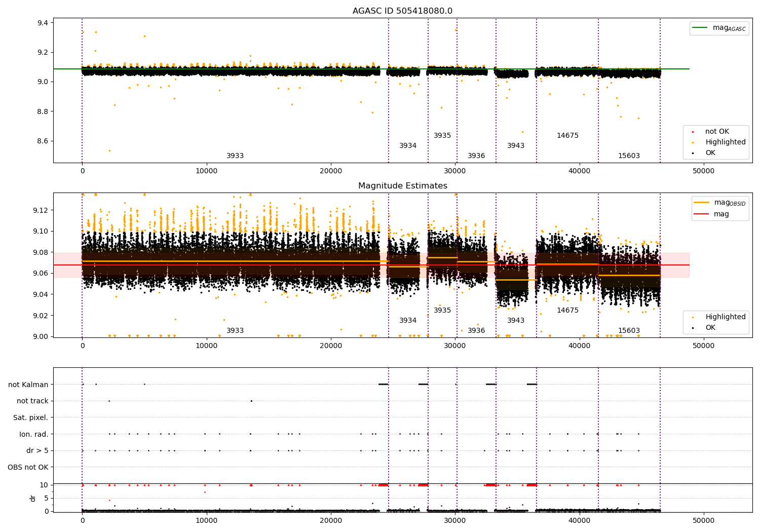Screen dimensions: 760x532
Task: Click the 9.00 y-axis tick label
Action: point(41,336)
